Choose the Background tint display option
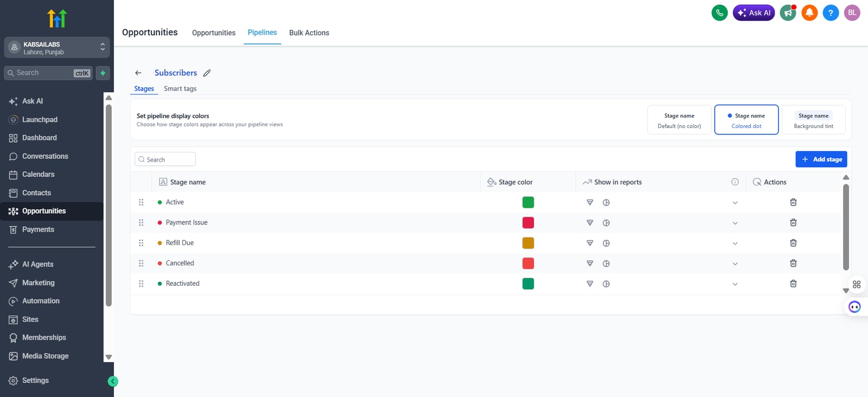The width and height of the screenshot is (868, 397). coord(814,120)
